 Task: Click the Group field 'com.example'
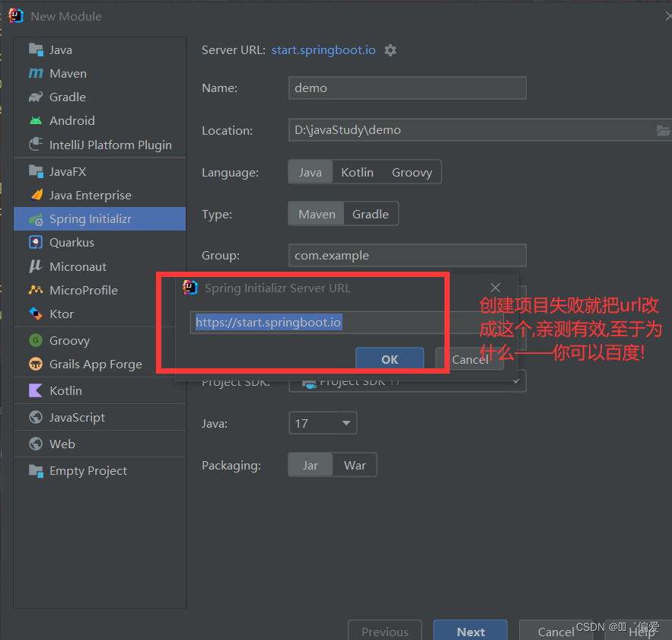tap(407, 256)
